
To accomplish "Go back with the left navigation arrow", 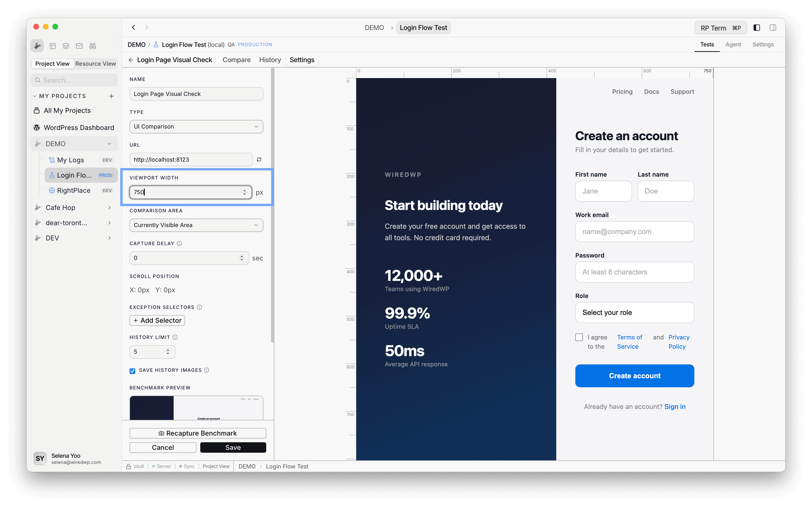I will pyautogui.click(x=134, y=28).
